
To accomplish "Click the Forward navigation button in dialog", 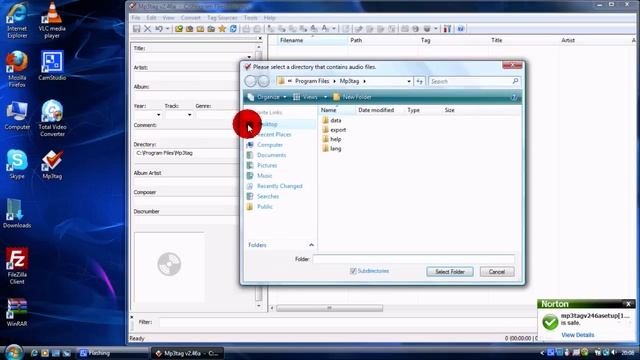I will (x=264, y=81).
